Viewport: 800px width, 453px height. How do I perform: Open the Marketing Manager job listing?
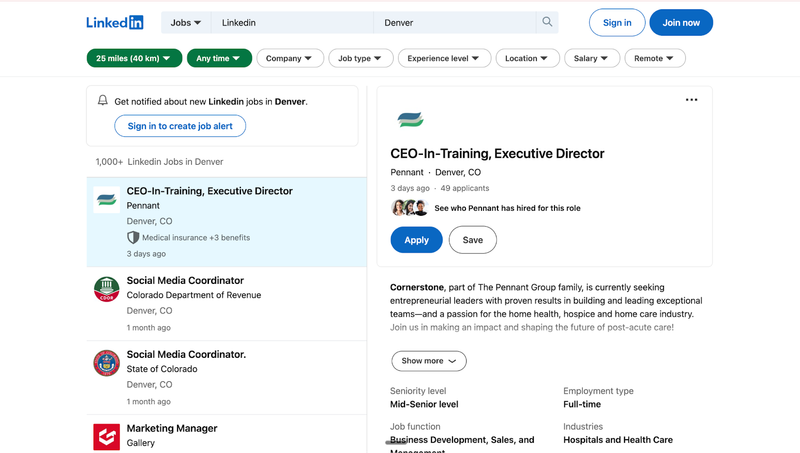[172, 428]
